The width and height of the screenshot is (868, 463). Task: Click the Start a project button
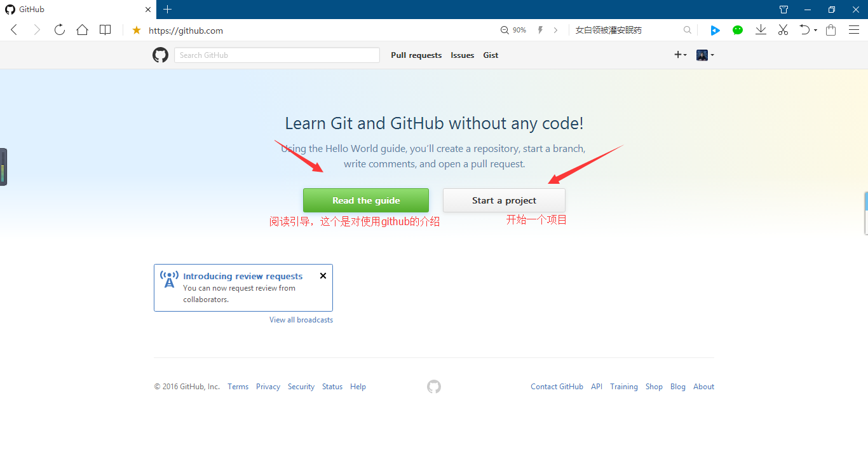pos(504,200)
